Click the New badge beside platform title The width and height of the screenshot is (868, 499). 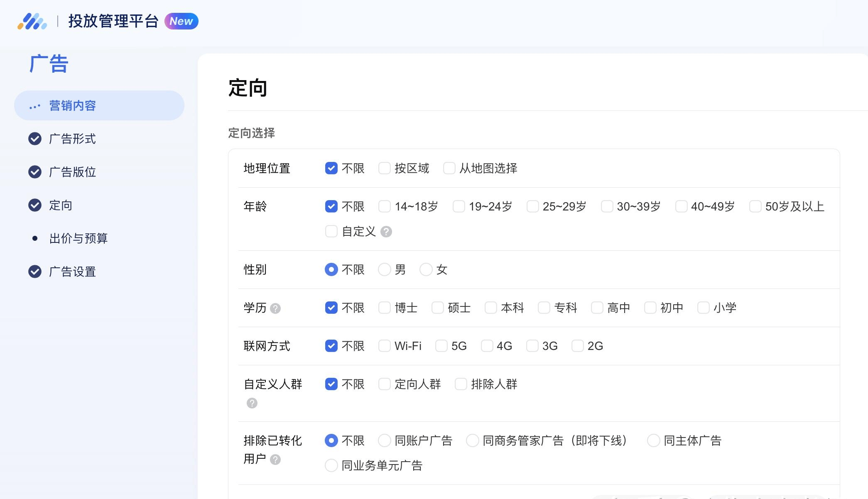(181, 21)
